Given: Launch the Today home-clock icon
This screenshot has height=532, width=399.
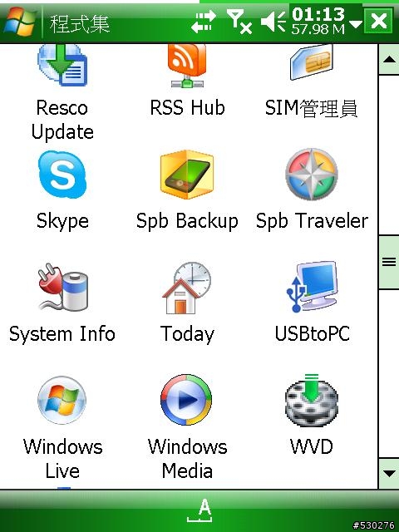Looking at the screenshot, I should tap(186, 288).
